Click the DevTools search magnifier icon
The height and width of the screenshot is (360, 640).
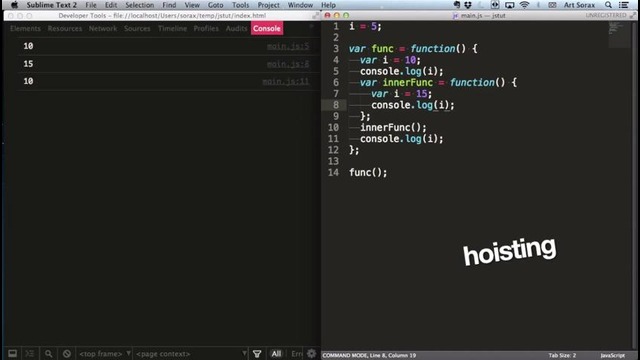tap(49, 353)
